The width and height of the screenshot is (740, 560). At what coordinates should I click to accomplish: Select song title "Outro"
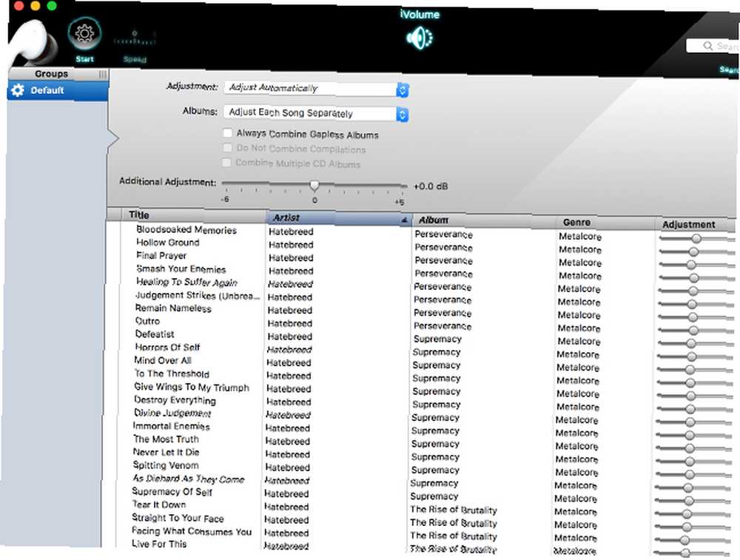(147, 321)
